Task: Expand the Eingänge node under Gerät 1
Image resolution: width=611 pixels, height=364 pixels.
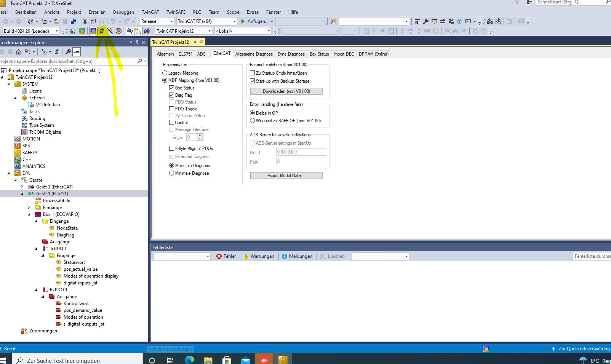Action: tap(29, 208)
